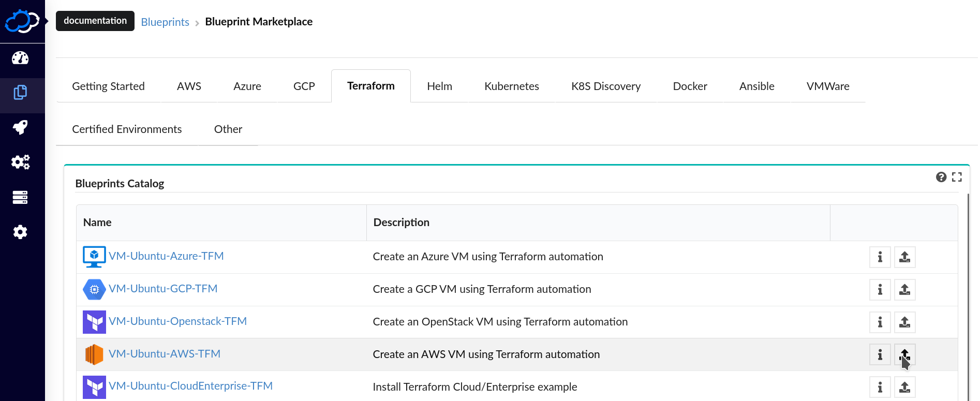Open the VM-Ubuntu-Azure-TFM blueprint link
The image size is (980, 401).
point(166,256)
